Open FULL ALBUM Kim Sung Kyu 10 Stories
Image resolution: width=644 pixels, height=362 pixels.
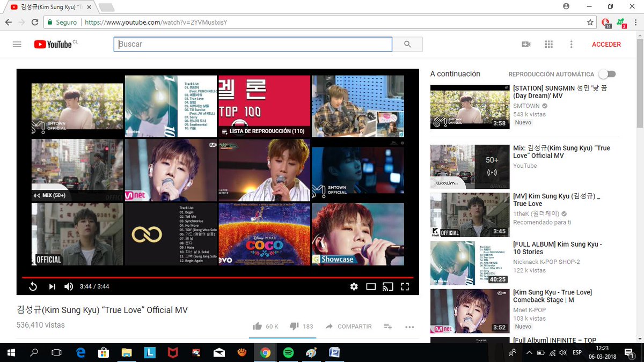pyautogui.click(x=558, y=248)
